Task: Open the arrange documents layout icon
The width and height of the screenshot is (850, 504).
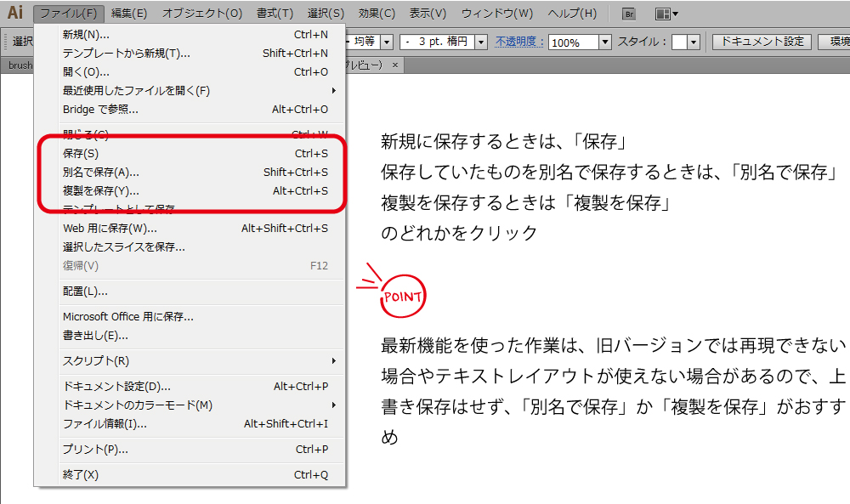Action: [x=666, y=14]
